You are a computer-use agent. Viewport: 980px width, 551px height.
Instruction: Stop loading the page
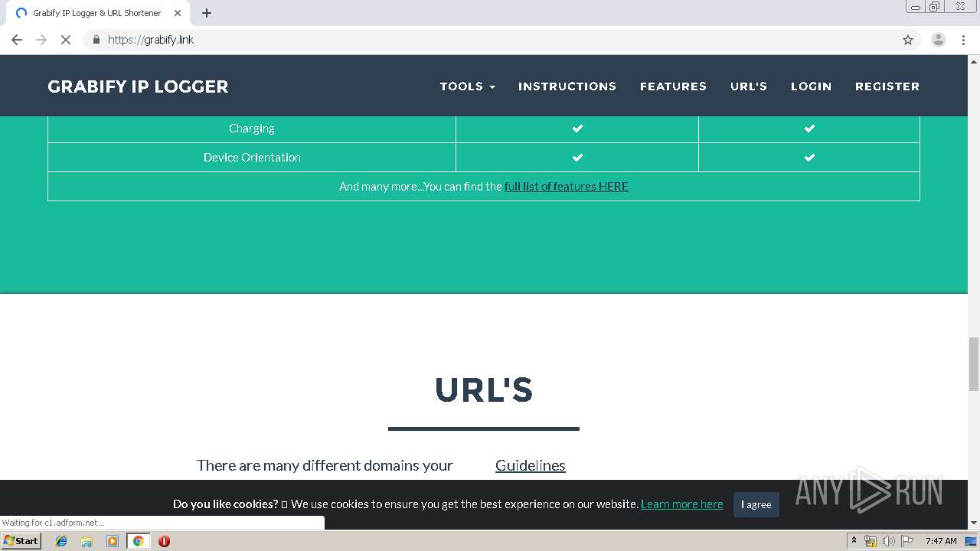coord(66,40)
